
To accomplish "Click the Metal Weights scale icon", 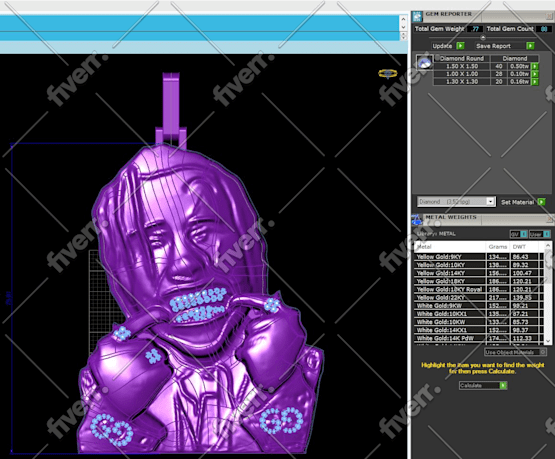I will point(418,219).
